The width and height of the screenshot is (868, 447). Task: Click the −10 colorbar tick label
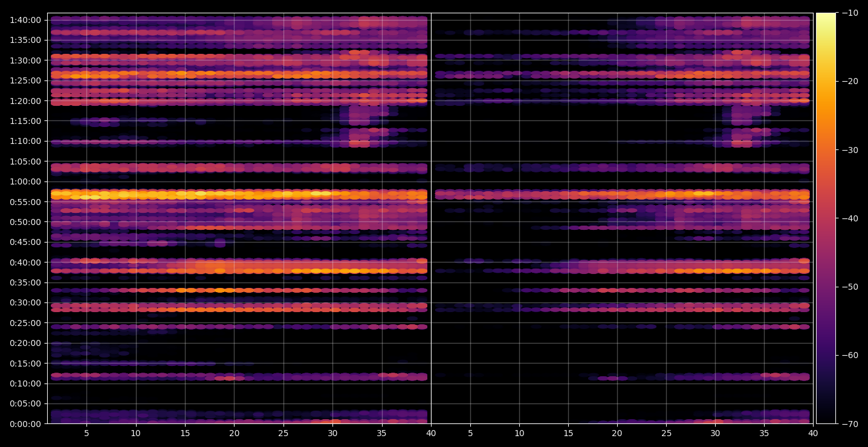pyautogui.click(x=850, y=13)
